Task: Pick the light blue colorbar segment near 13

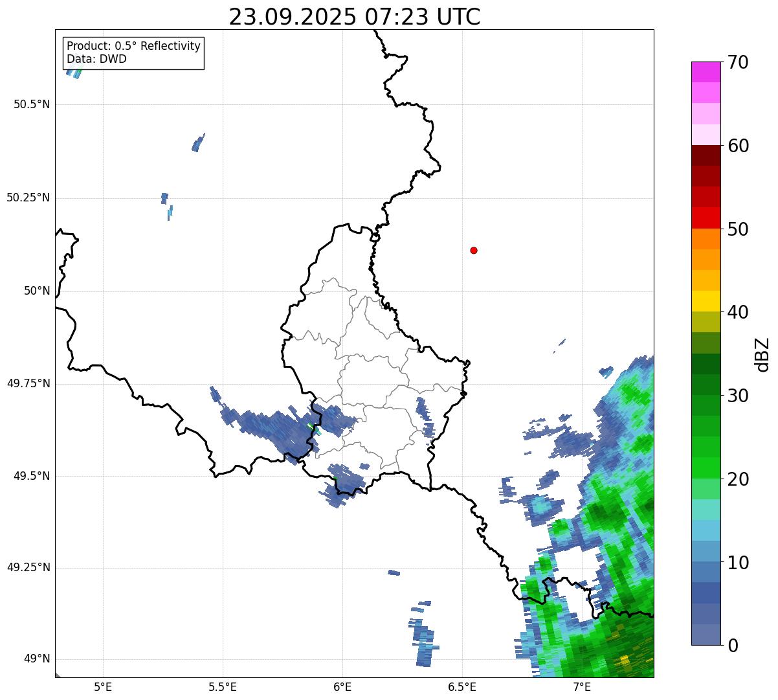Action: pyautogui.click(x=706, y=530)
